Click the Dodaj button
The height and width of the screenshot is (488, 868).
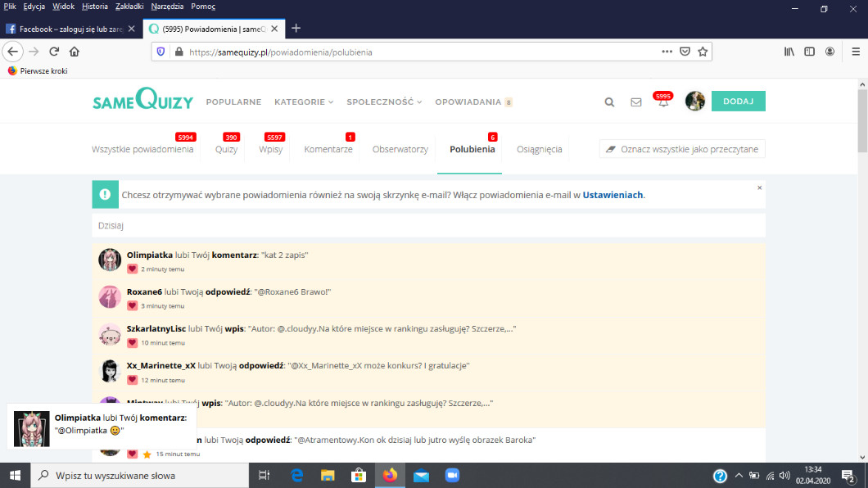[738, 102]
